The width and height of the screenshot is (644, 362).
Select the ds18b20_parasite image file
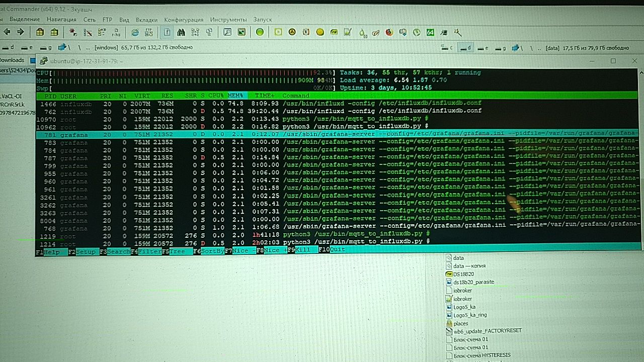[x=470, y=282]
